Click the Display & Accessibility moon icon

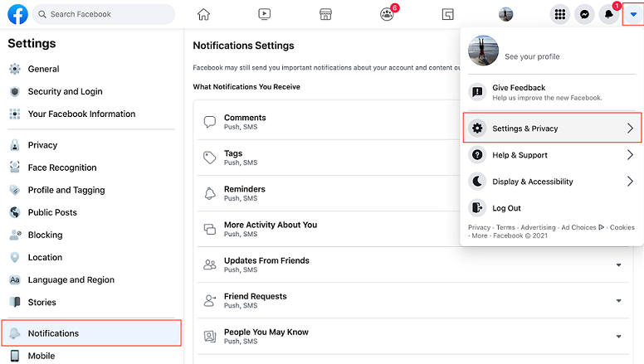point(477,182)
